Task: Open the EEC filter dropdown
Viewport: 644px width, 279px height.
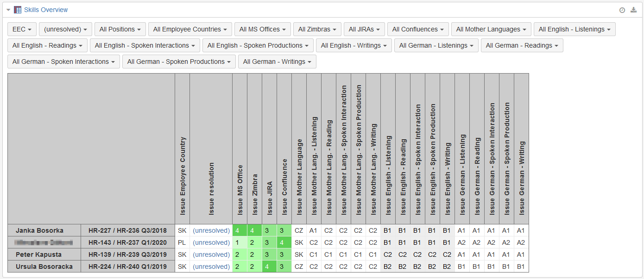Action: [22, 29]
